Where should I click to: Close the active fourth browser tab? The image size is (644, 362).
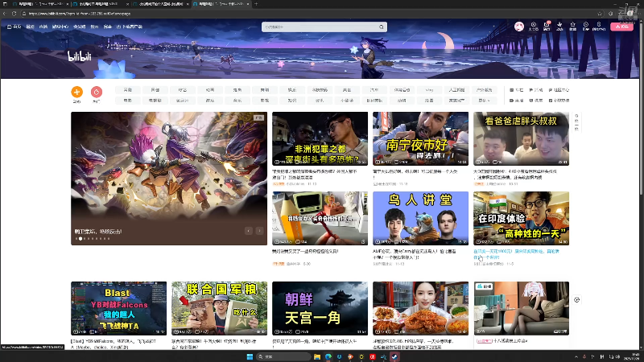click(x=248, y=4)
